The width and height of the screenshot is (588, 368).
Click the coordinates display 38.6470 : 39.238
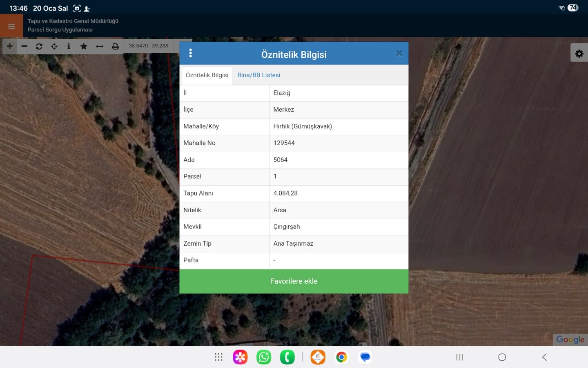[149, 46]
